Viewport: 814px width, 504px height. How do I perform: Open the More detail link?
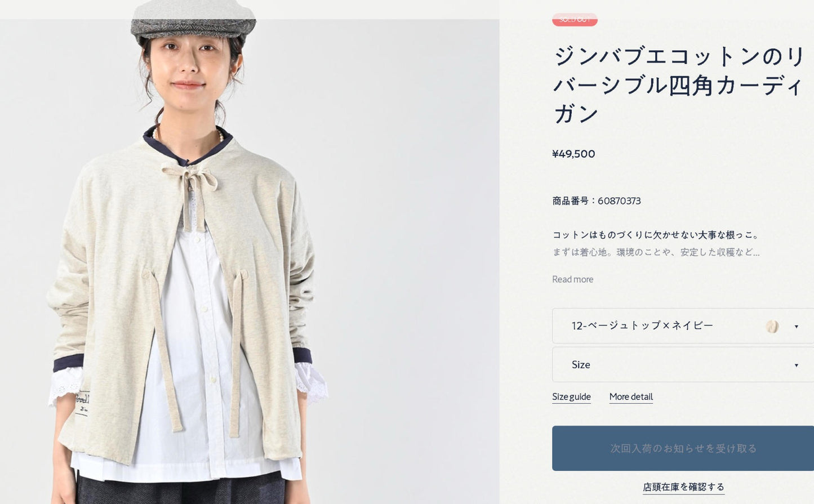[x=631, y=397]
